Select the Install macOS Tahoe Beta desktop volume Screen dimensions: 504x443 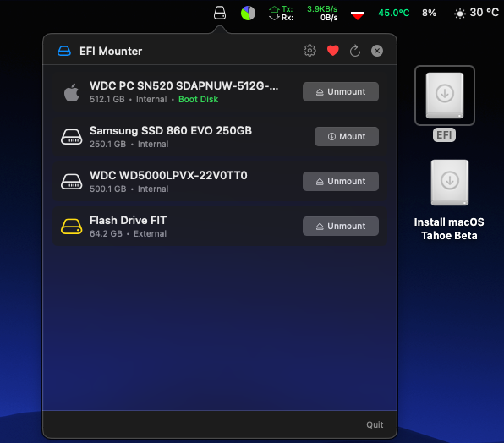(x=450, y=183)
